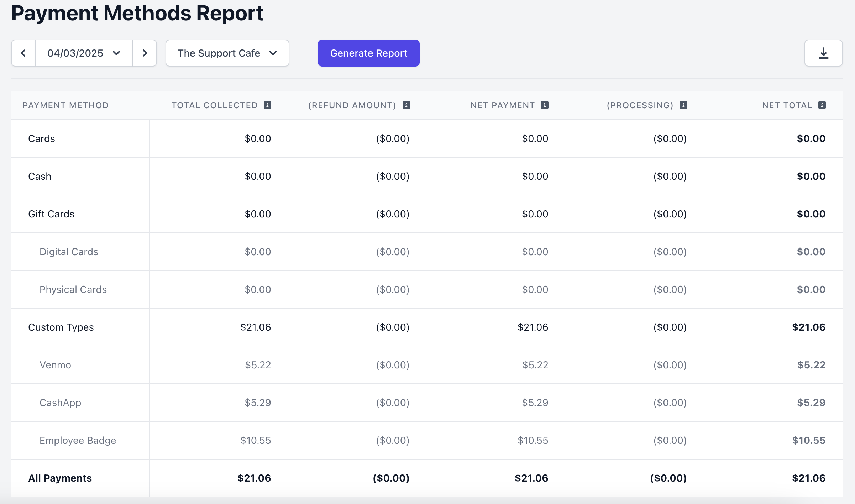
Task: Click Processing info icon
Action: pyautogui.click(x=683, y=105)
